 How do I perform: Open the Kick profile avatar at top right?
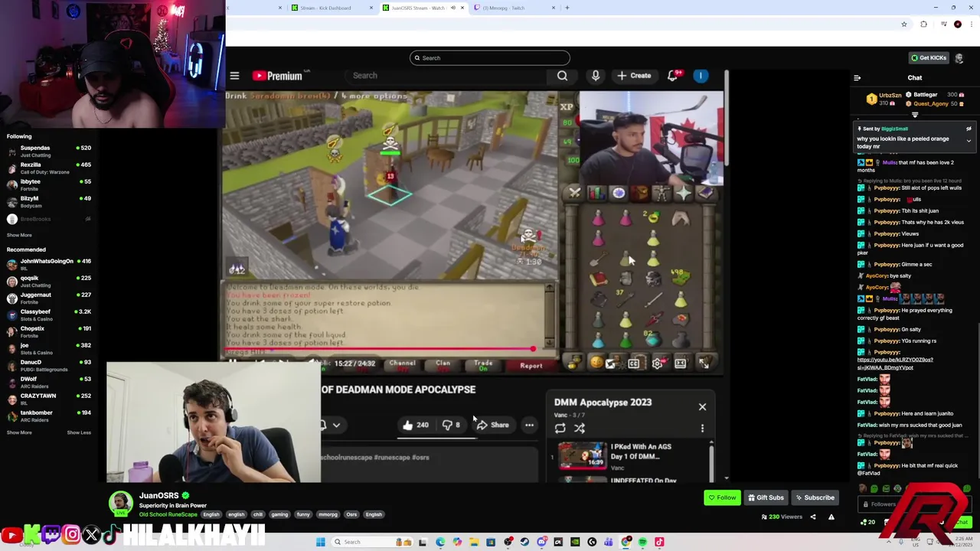pos(959,58)
